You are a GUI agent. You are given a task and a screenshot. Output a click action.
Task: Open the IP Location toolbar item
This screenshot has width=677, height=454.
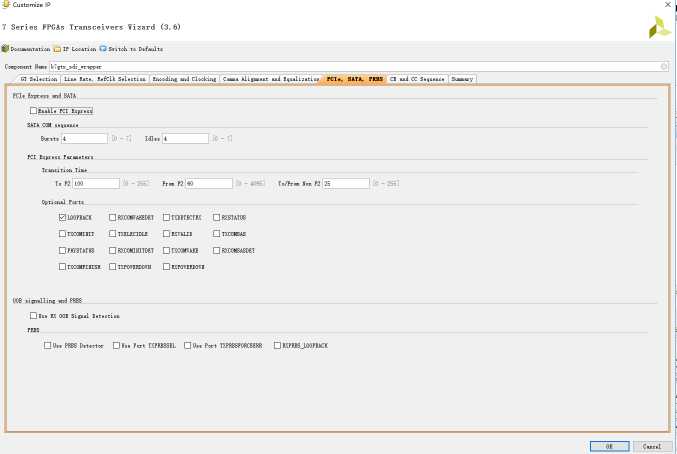pos(75,49)
